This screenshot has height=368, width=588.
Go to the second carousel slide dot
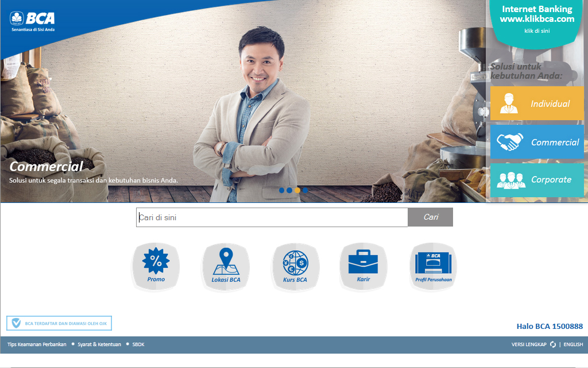point(289,190)
